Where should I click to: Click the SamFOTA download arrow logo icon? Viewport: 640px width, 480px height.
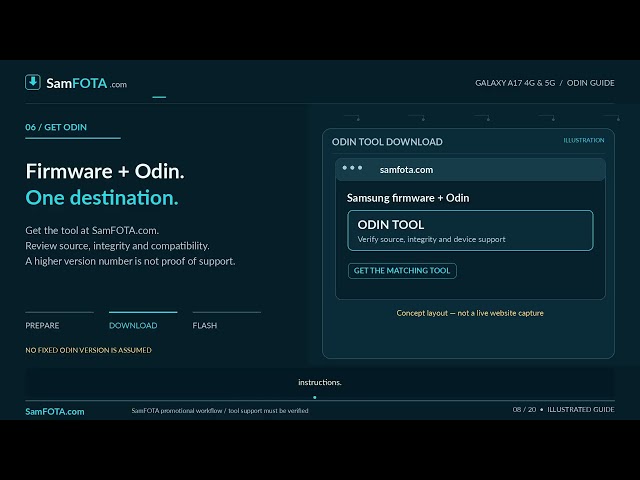pyautogui.click(x=33, y=82)
